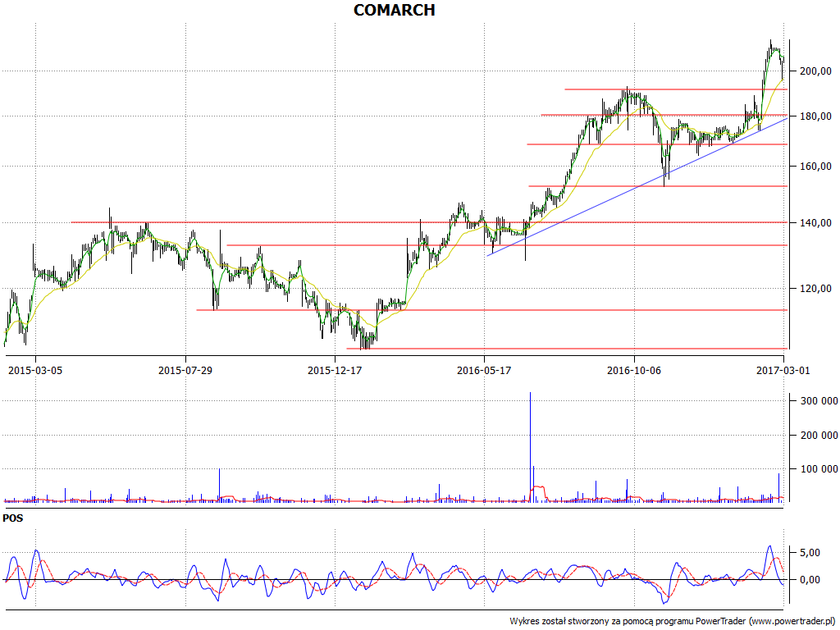Click the 180,00 price axis label

point(815,116)
